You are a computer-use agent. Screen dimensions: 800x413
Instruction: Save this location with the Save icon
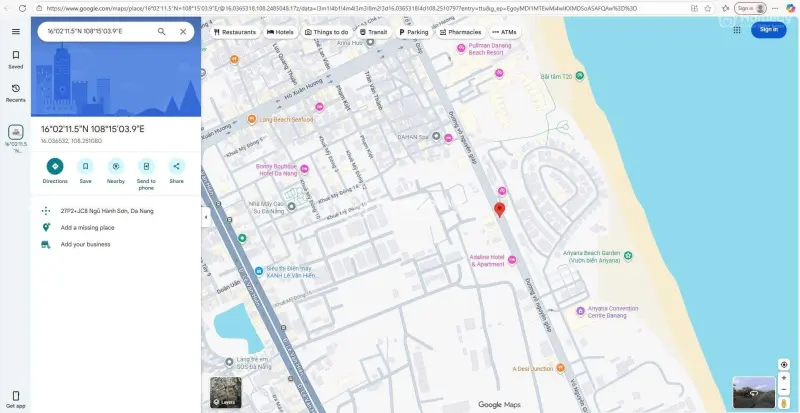(85, 166)
